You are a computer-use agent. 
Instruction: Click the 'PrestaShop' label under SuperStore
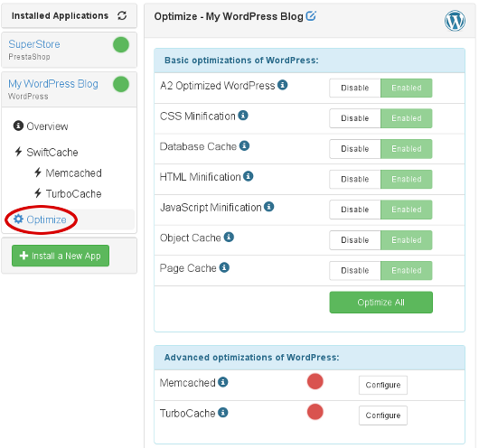point(29,57)
